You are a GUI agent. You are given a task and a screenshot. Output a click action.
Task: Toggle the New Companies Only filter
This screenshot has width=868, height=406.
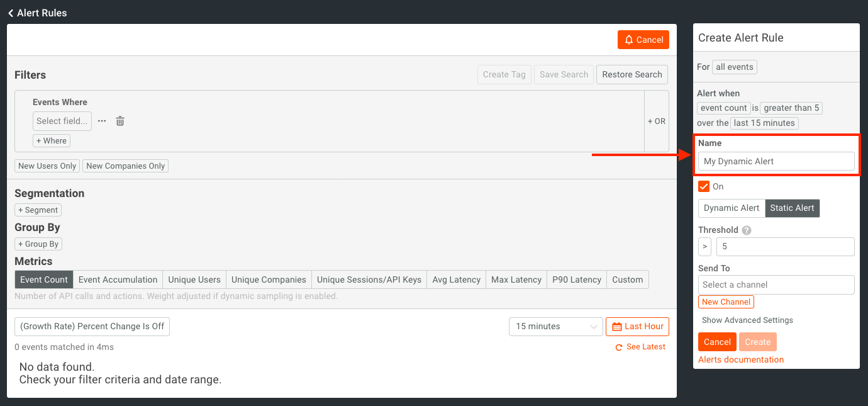tap(125, 166)
